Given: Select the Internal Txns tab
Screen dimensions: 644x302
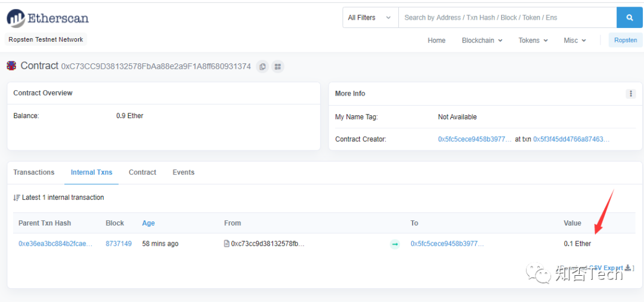Looking at the screenshot, I should tap(91, 172).
